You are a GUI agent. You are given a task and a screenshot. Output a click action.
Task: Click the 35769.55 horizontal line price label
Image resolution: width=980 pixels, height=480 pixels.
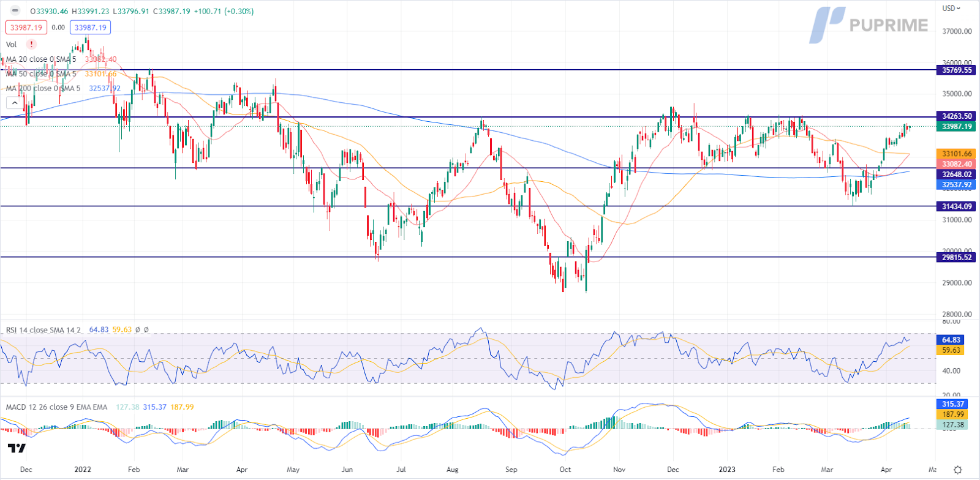pyautogui.click(x=956, y=70)
